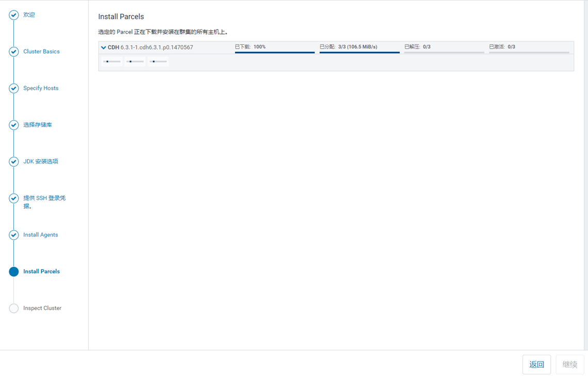The width and height of the screenshot is (588, 378).
Task: Click the CDH 6.3.1-1.cdh6.3.1.p0.1470567 parcel name
Action: click(x=151, y=48)
